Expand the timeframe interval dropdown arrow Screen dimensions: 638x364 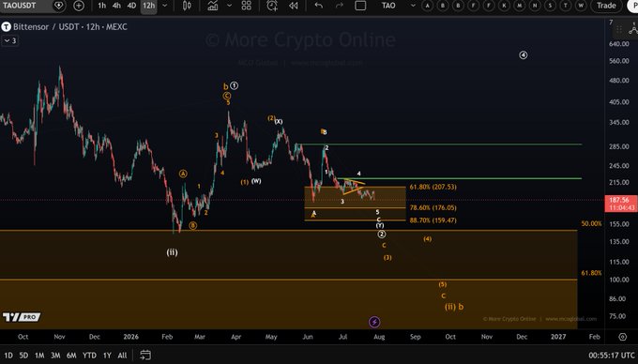tap(165, 6)
